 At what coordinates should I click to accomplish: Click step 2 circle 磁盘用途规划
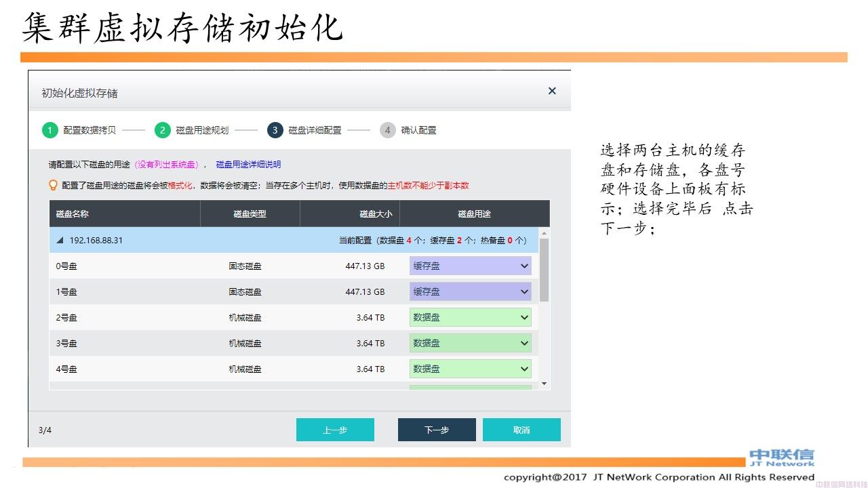point(162,130)
